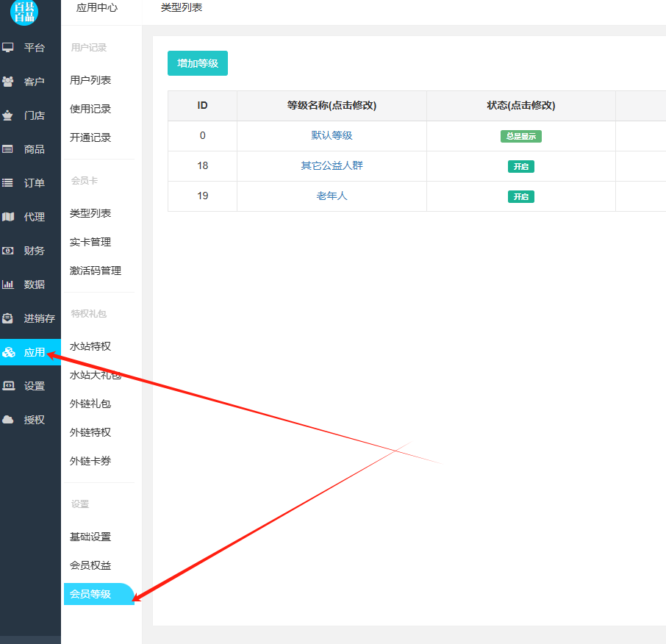Select the bar chart icon beside 数据
666x644 pixels.
point(8,285)
